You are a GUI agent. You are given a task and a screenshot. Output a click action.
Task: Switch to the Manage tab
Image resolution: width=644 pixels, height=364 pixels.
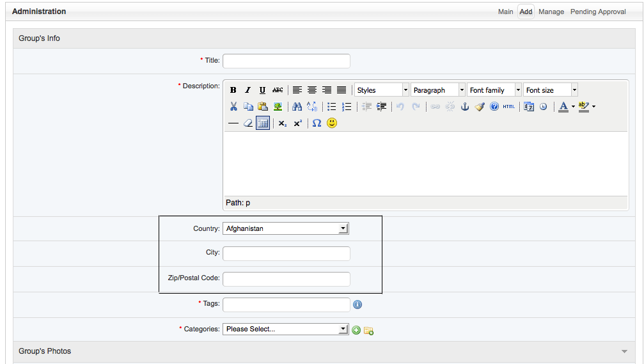(x=551, y=12)
